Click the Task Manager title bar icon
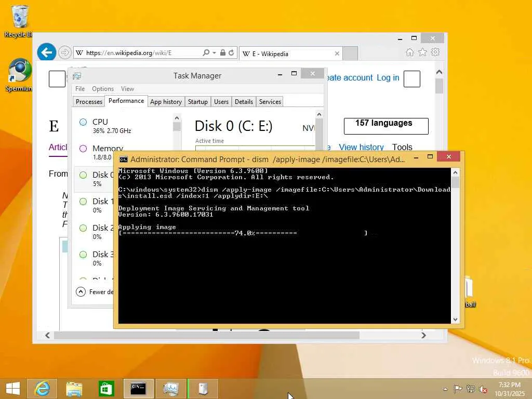The image size is (532, 399). pos(77,76)
